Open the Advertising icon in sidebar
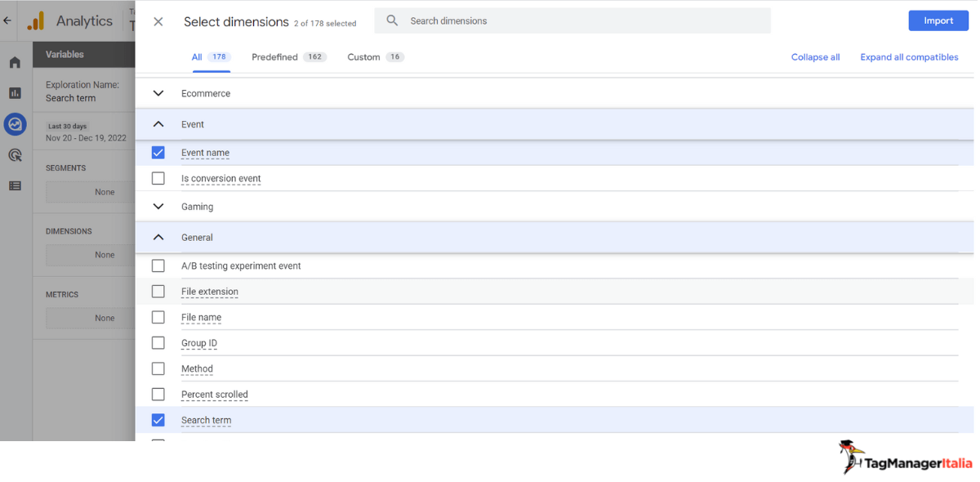 [x=15, y=155]
